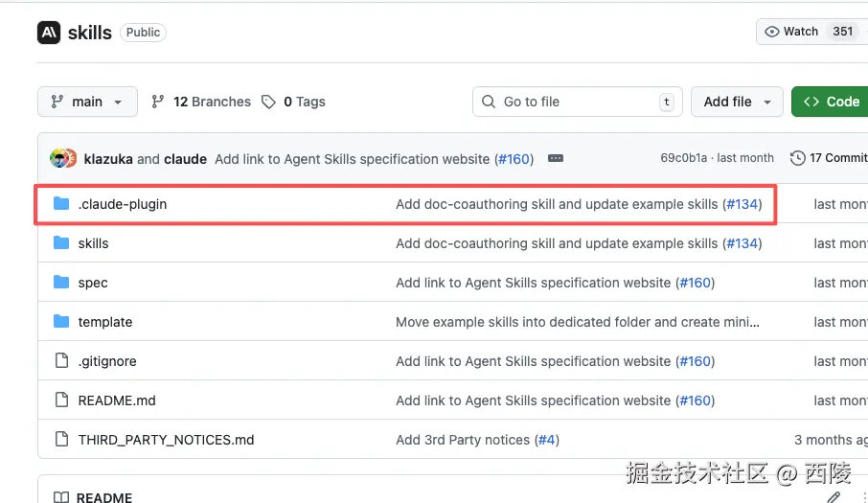Click the green Code button

(830, 102)
